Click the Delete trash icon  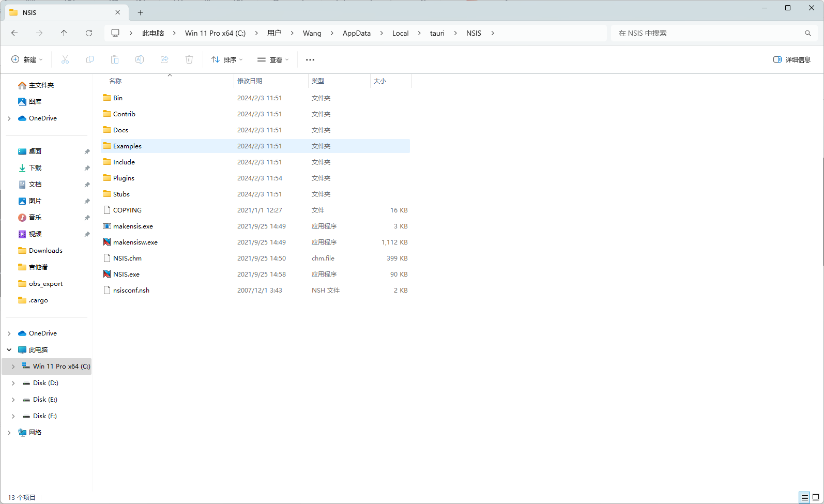(189, 60)
